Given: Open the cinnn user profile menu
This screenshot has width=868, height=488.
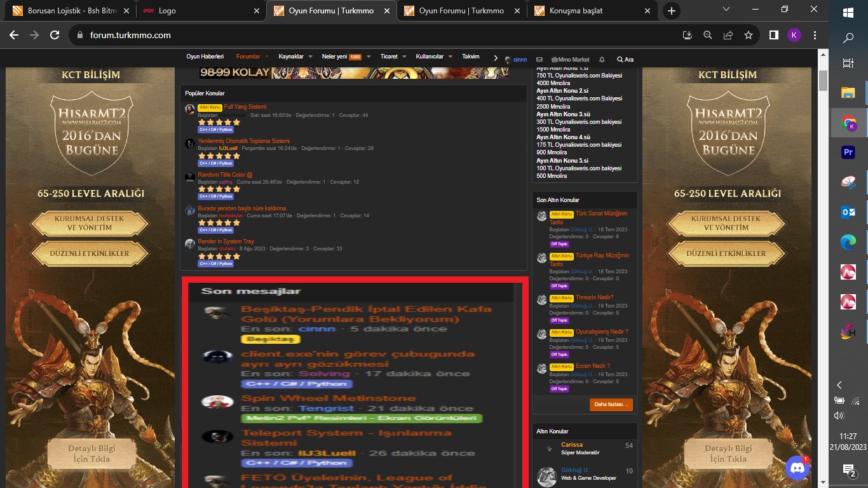Looking at the screenshot, I should (516, 59).
